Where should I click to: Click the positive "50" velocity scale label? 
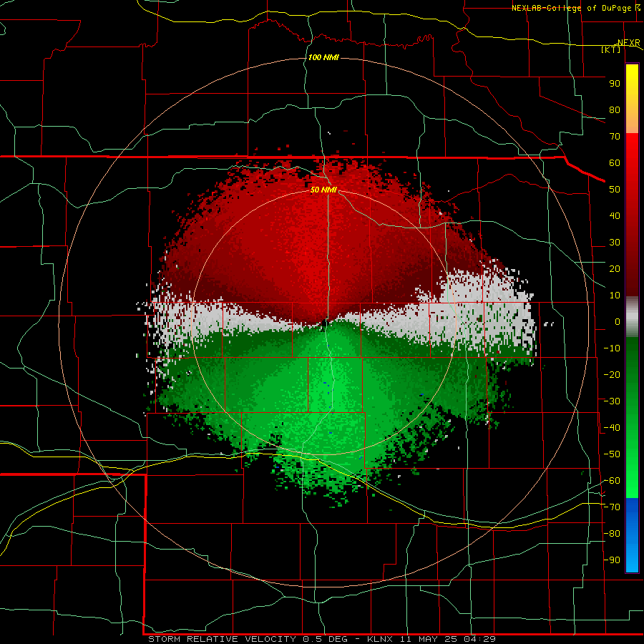click(615, 190)
